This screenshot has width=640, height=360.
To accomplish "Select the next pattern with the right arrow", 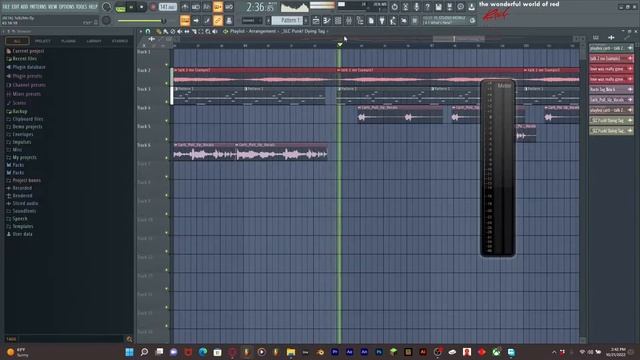I will pos(306,20).
